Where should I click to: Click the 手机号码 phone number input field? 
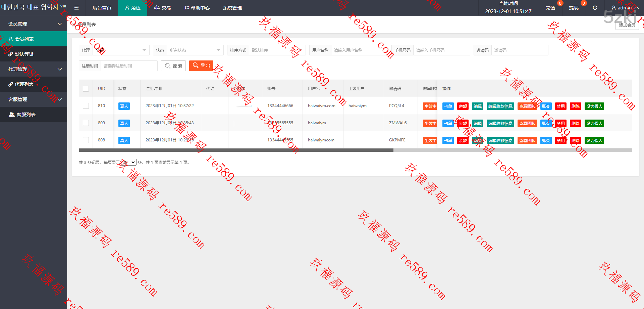[x=441, y=50]
